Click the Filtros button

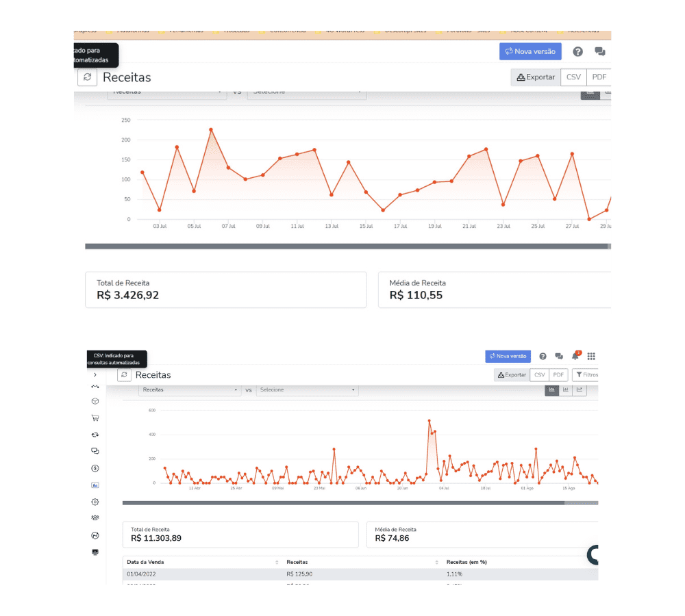[586, 375]
